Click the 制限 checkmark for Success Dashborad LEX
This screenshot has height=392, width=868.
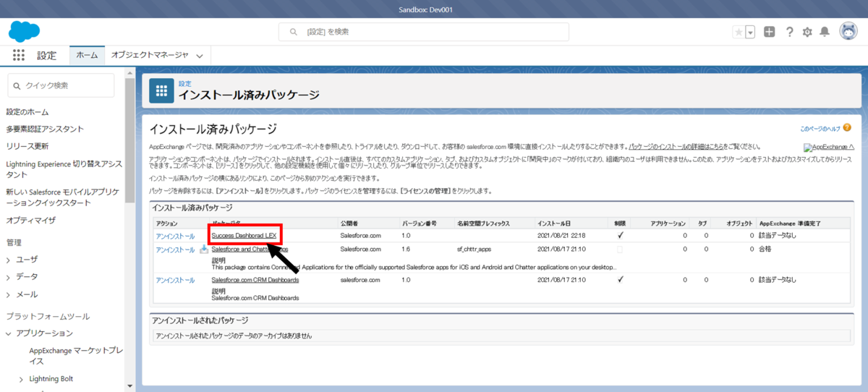tap(621, 235)
